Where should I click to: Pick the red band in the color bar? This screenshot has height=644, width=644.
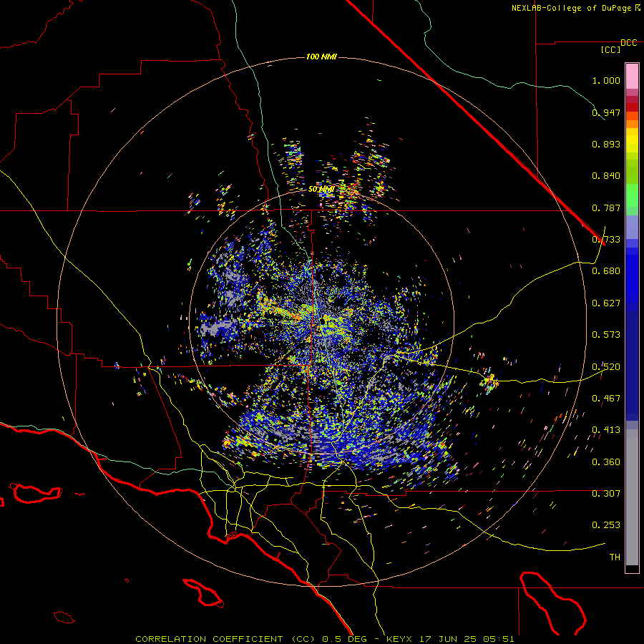632,107
